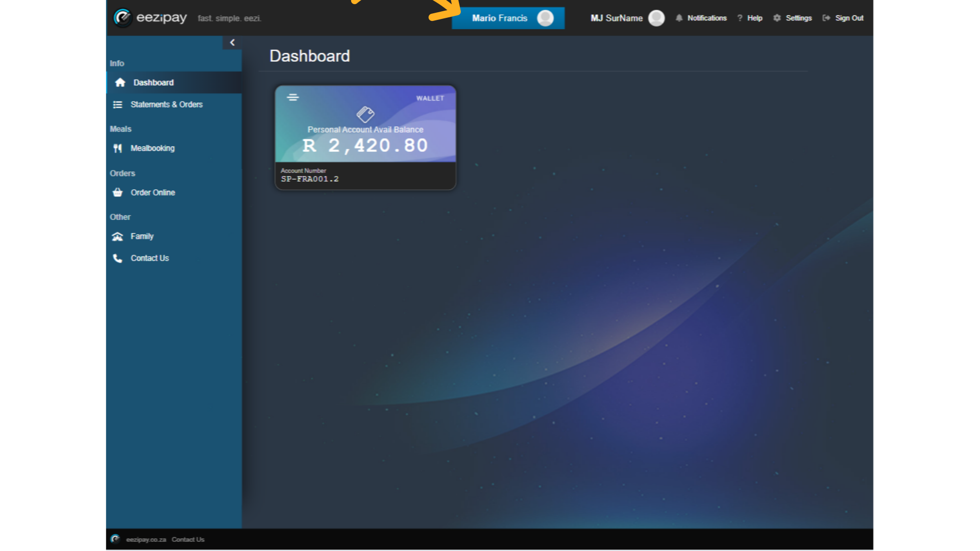Click account number SP-FRA001.2
The width and height of the screenshot is (980, 551).
point(310,179)
